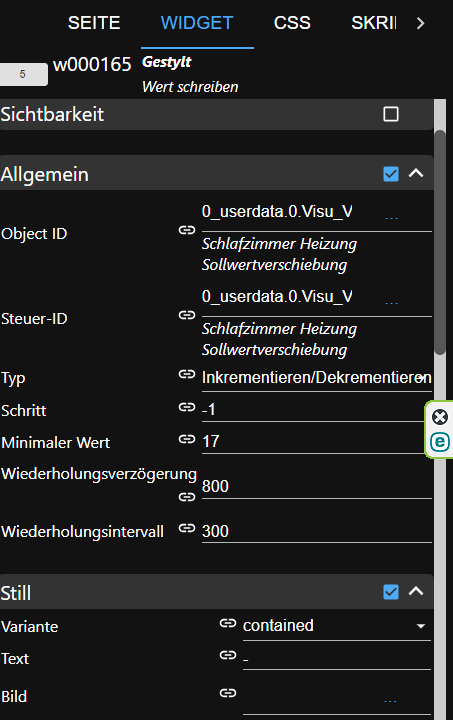Collapse the Allgemein section
Viewport: 453px width, 720px height.
tap(416, 173)
